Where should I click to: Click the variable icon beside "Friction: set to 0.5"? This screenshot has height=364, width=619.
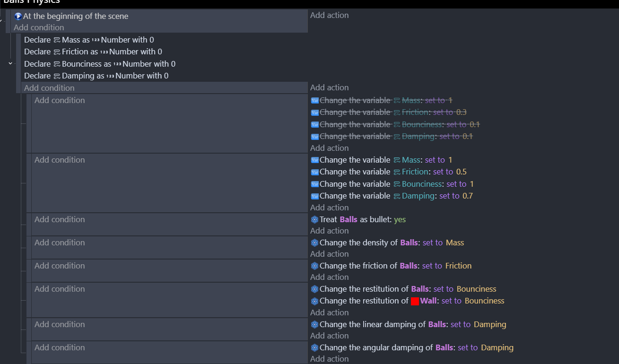click(314, 172)
